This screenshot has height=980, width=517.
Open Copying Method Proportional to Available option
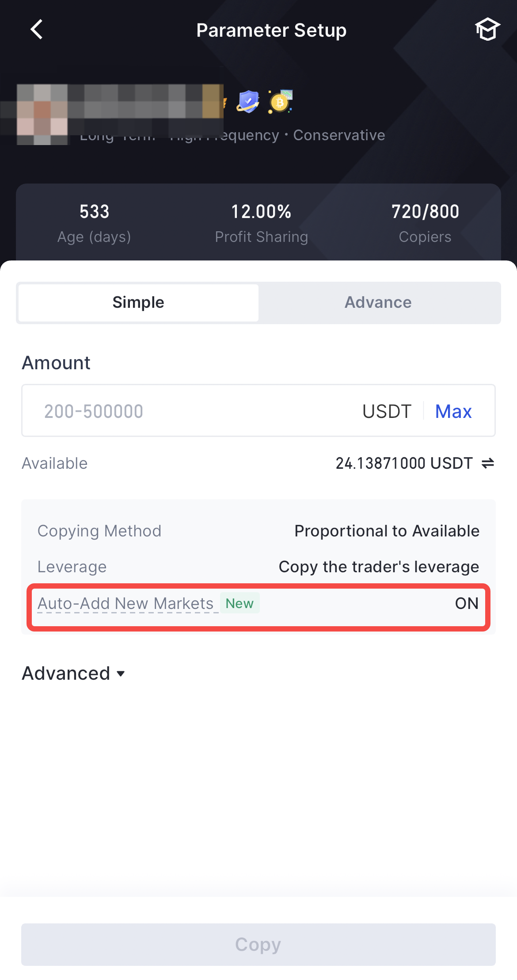tap(387, 531)
